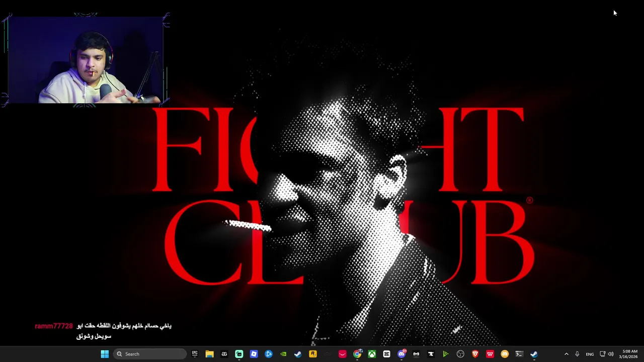Open clock showing 5:08 AM
Viewport: 644px width, 362px height.
coord(628,354)
